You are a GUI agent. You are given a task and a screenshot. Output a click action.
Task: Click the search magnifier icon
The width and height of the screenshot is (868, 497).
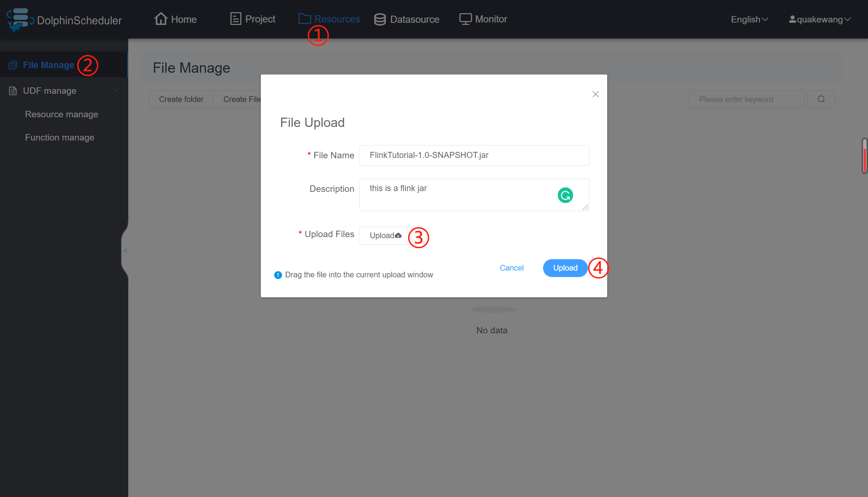click(x=821, y=99)
